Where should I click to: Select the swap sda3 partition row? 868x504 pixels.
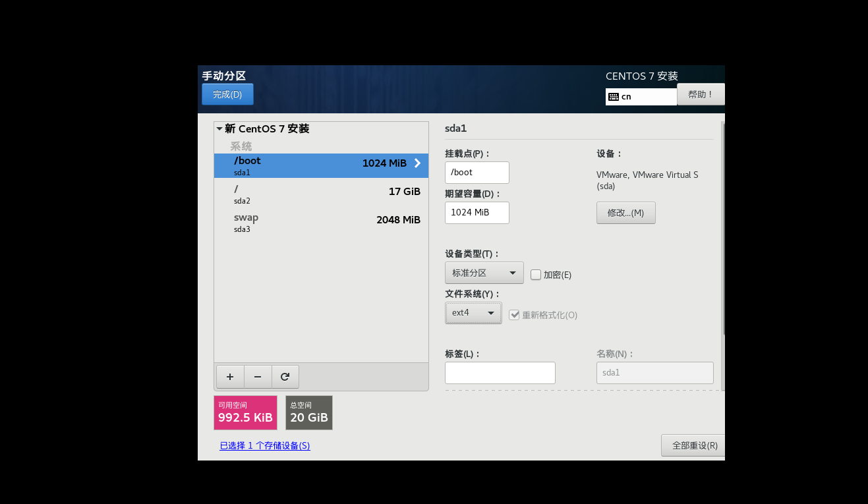coord(321,223)
